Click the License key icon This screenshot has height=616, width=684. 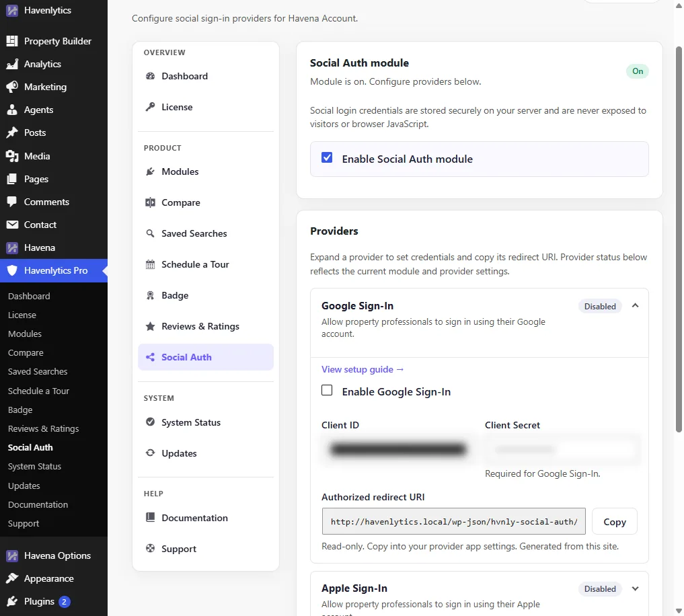tap(150, 107)
